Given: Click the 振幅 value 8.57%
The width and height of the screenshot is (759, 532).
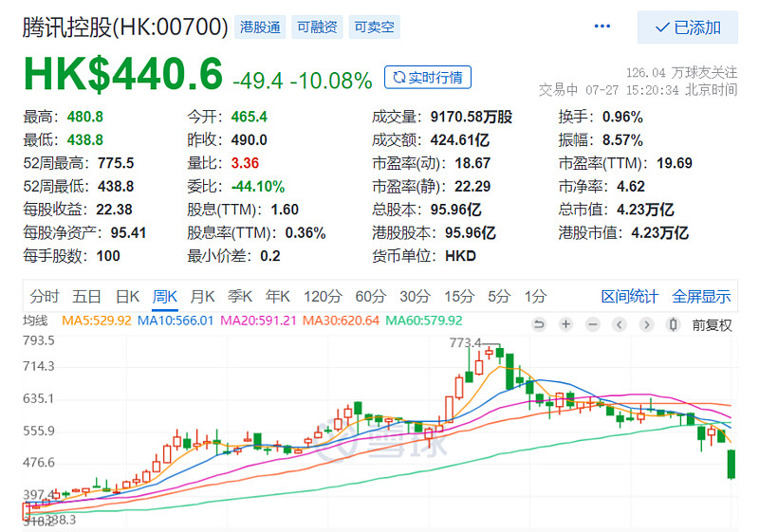Looking at the screenshot, I should 622,140.
